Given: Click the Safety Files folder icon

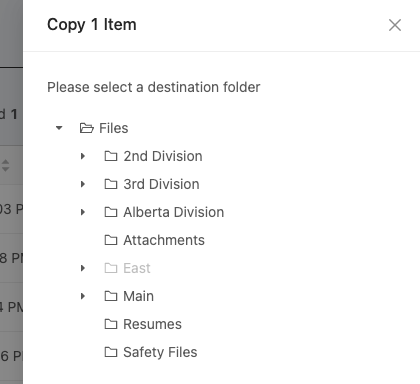Looking at the screenshot, I should 111,352.
